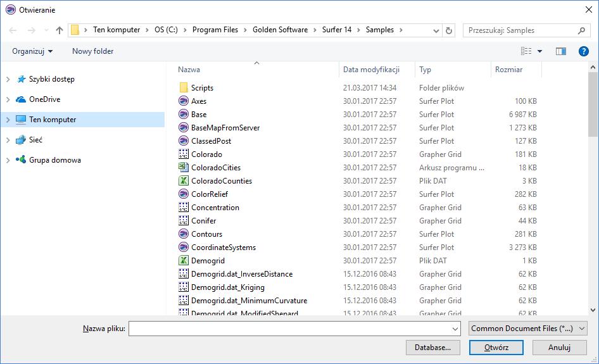This screenshot has height=364, width=599.
Task: Select the Demogrid.dat_Kriging file name
Action: [x=228, y=287]
